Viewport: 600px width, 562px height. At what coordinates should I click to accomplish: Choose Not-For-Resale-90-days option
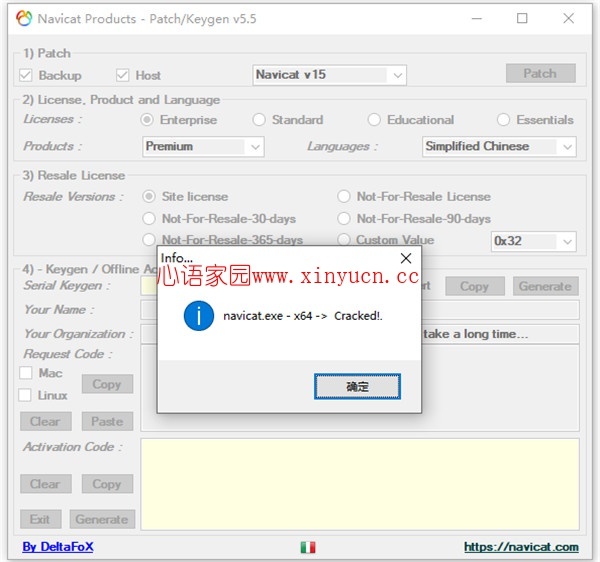(344, 219)
